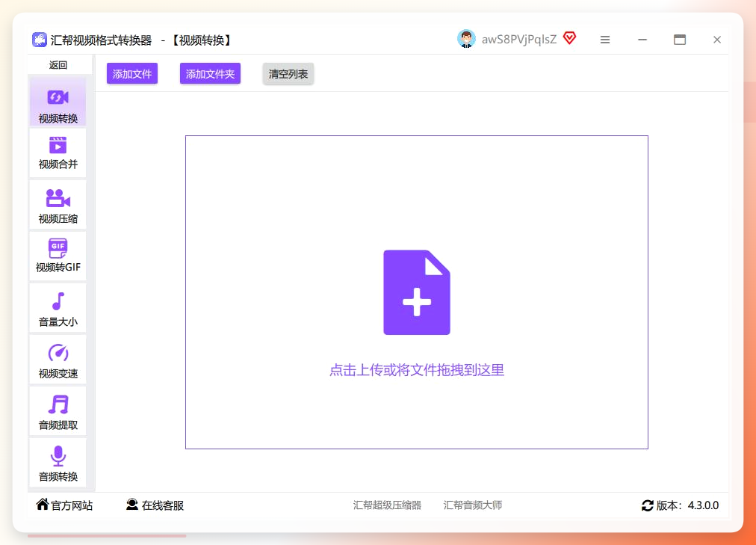Click the user avatar icon

coord(466,39)
